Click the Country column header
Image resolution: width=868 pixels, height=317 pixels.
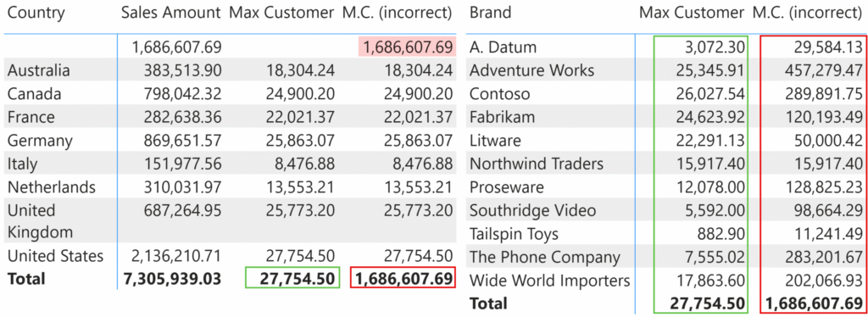click(36, 13)
